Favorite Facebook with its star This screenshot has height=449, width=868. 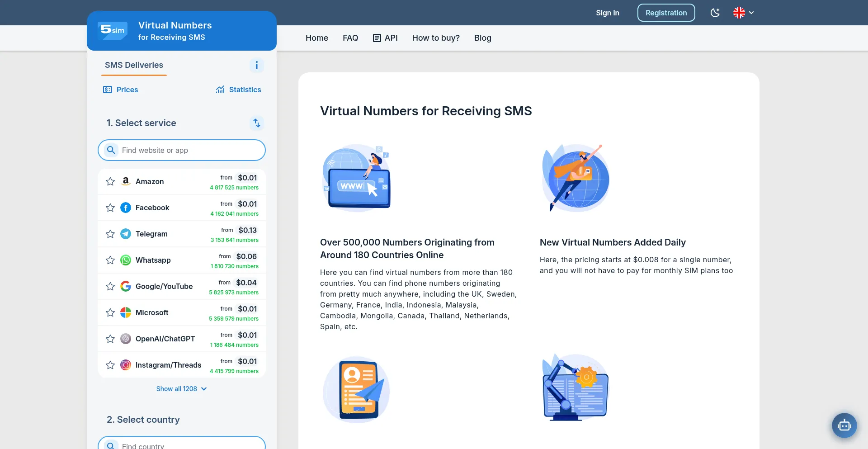coord(110,208)
